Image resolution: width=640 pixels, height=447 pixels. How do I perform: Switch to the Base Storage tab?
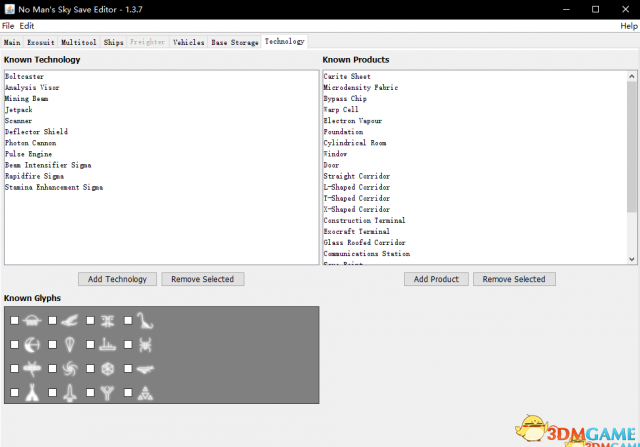pos(235,42)
